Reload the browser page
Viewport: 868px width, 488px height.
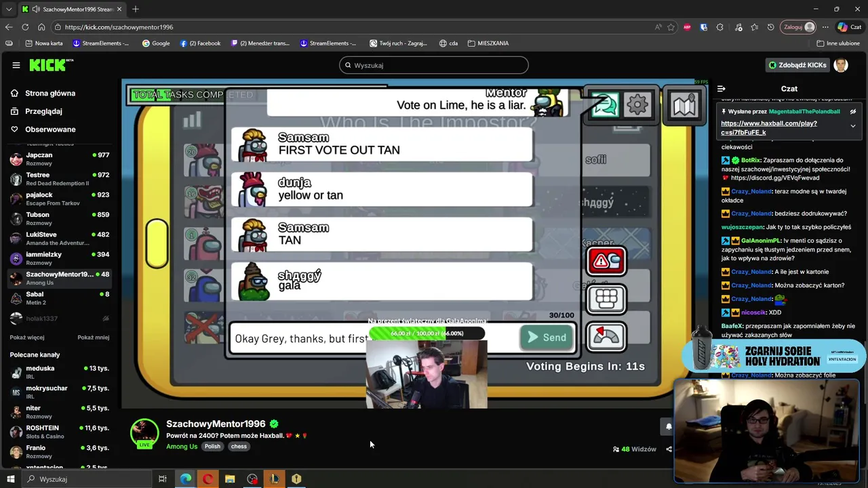click(25, 27)
